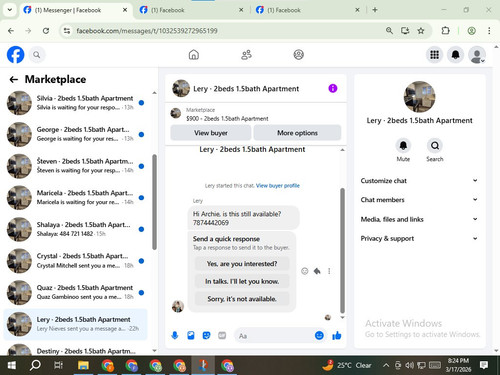Show hidden system tray icons chevron
Viewport: 500px width, 375px height.
point(386,365)
